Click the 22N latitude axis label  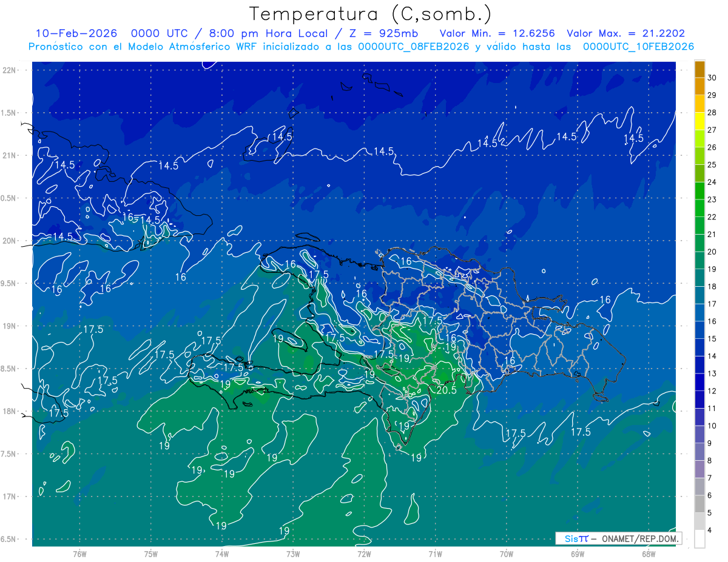pyautogui.click(x=10, y=70)
